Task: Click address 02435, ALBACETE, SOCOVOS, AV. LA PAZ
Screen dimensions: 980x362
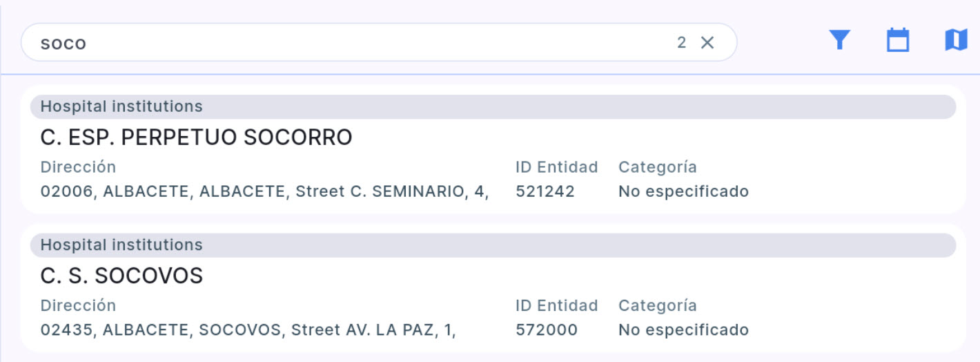Action: click(248, 330)
